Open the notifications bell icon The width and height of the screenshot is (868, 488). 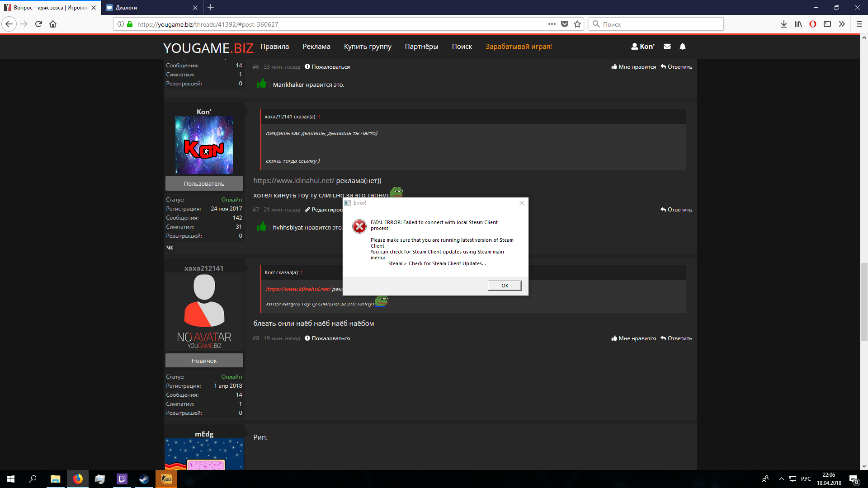point(683,47)
